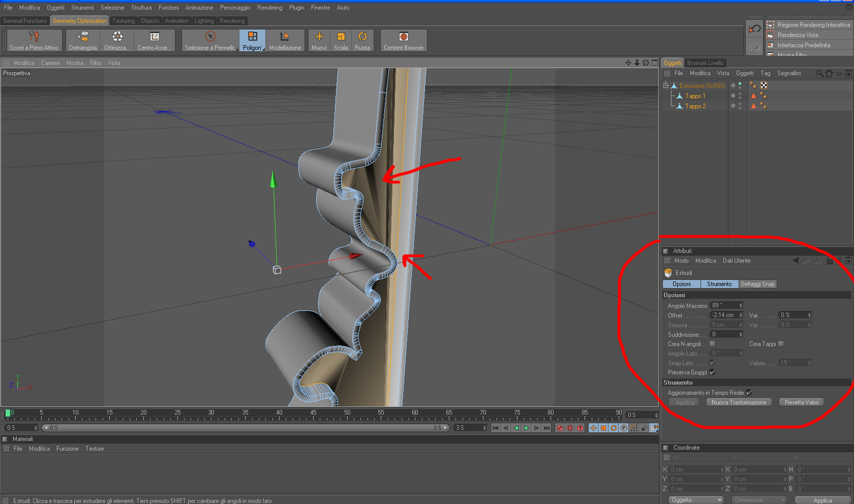
Task: Click Renderizza Vista
Action: click(x=810, y=35)
